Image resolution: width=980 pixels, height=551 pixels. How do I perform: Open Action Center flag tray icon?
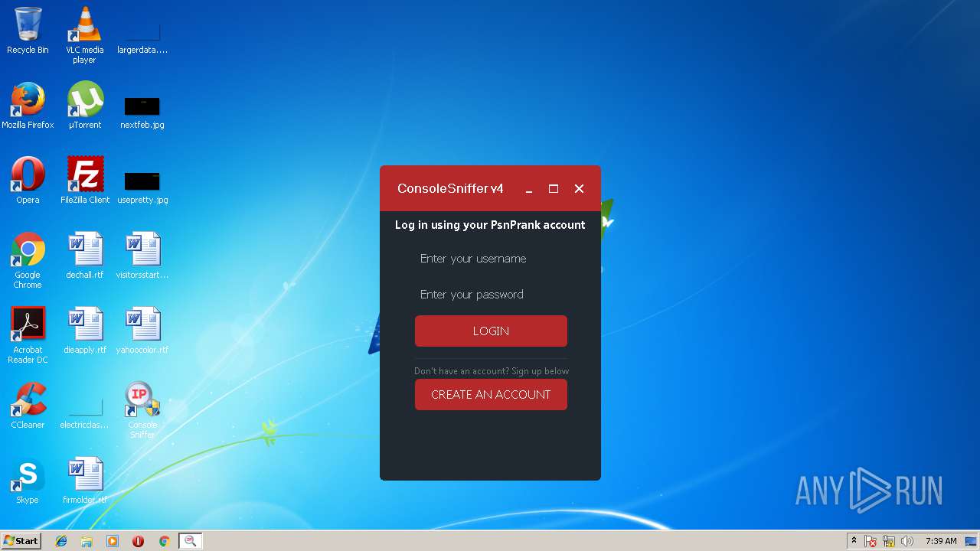[x=871, y=541]
